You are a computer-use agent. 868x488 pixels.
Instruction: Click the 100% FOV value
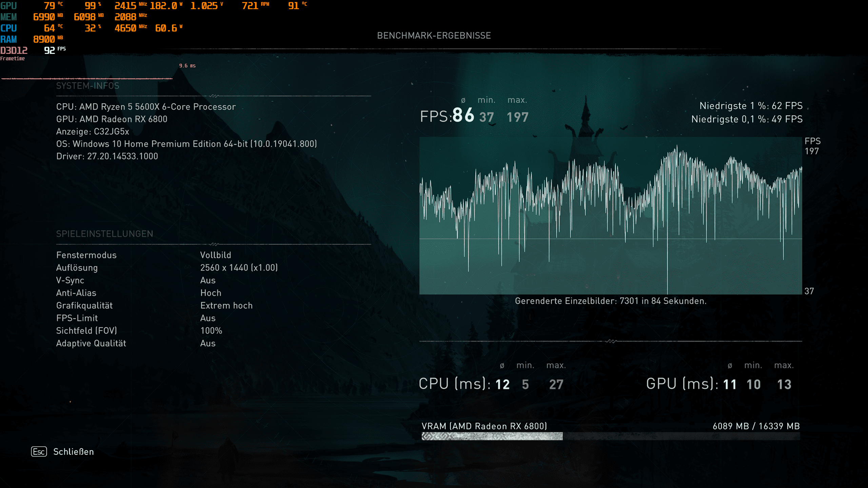[211, 331]
